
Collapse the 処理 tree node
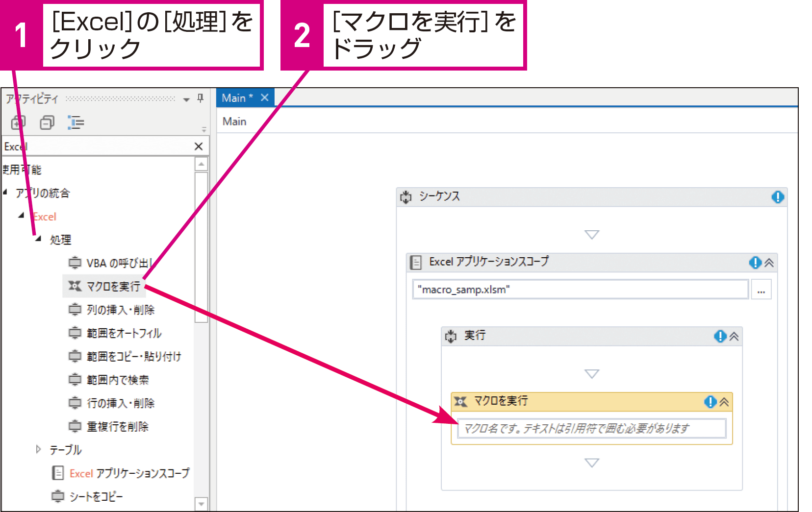click(38, 239)
